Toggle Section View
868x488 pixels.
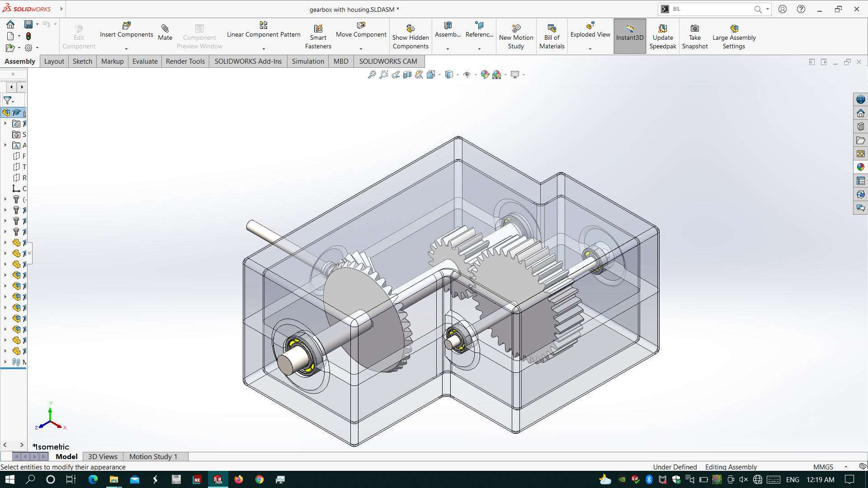pyautogui.click(x=407, y=75)
